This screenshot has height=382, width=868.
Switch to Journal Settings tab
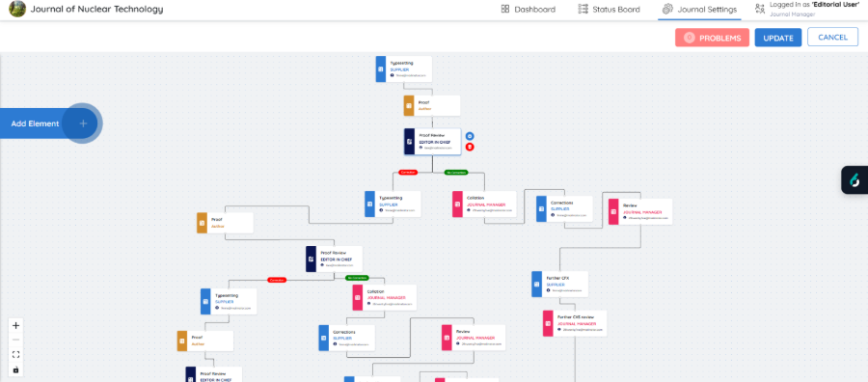(x=700, y=10)
